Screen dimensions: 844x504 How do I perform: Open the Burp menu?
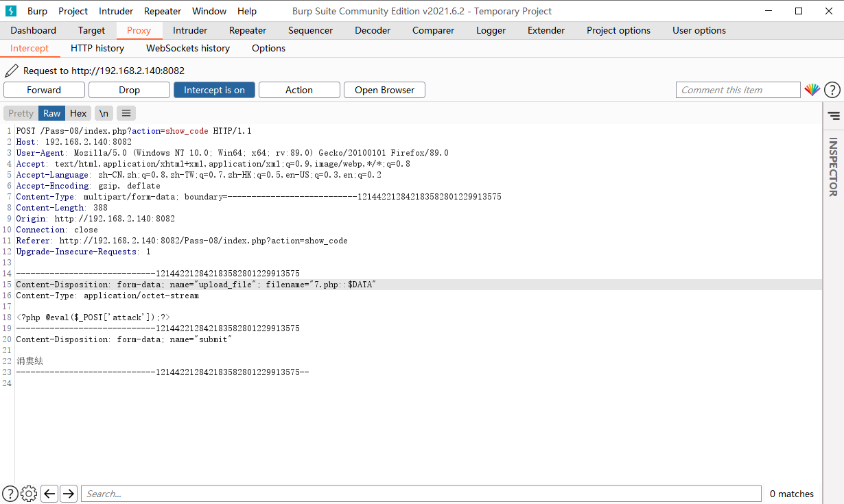[37, 11]
